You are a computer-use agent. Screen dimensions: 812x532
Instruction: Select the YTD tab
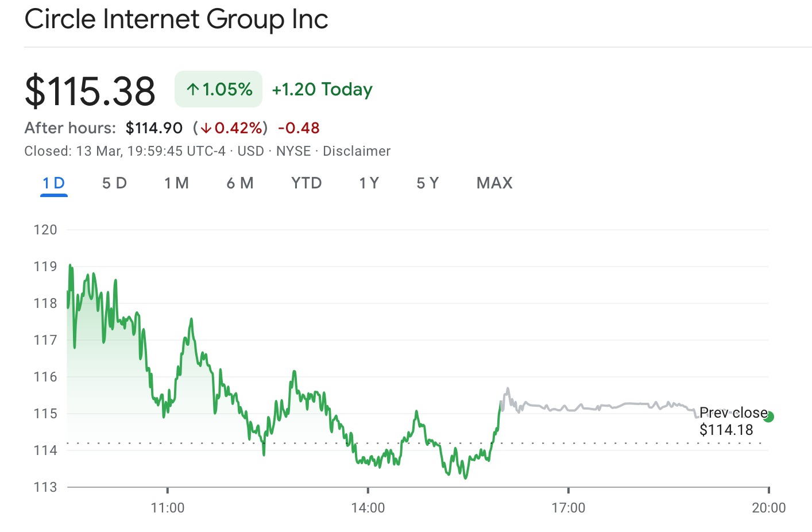(306, 183)
